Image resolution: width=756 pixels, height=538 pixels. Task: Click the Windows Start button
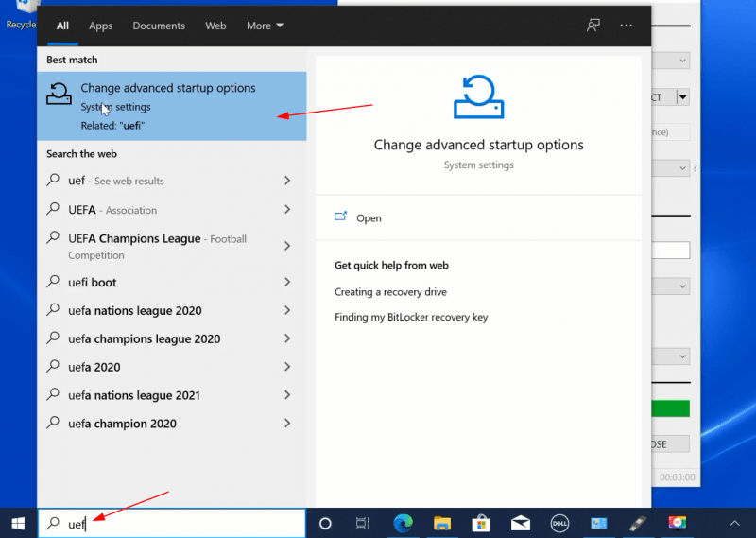point(18,523)
